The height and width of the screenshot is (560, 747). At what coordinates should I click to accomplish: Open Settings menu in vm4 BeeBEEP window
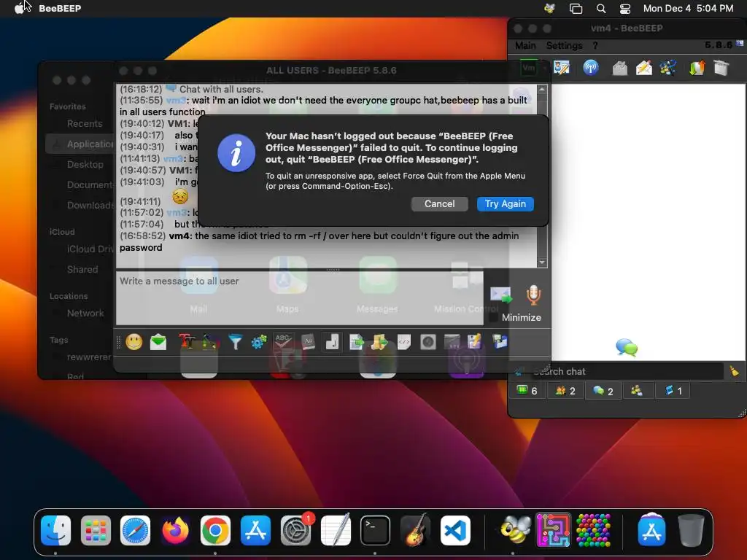(x=564, y=46)
